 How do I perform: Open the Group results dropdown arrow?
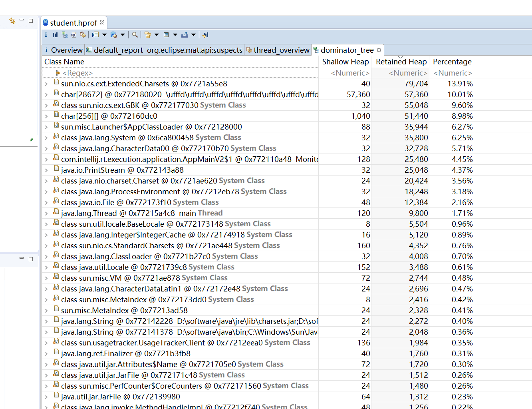pyautogui.click(x=157, y=35)
